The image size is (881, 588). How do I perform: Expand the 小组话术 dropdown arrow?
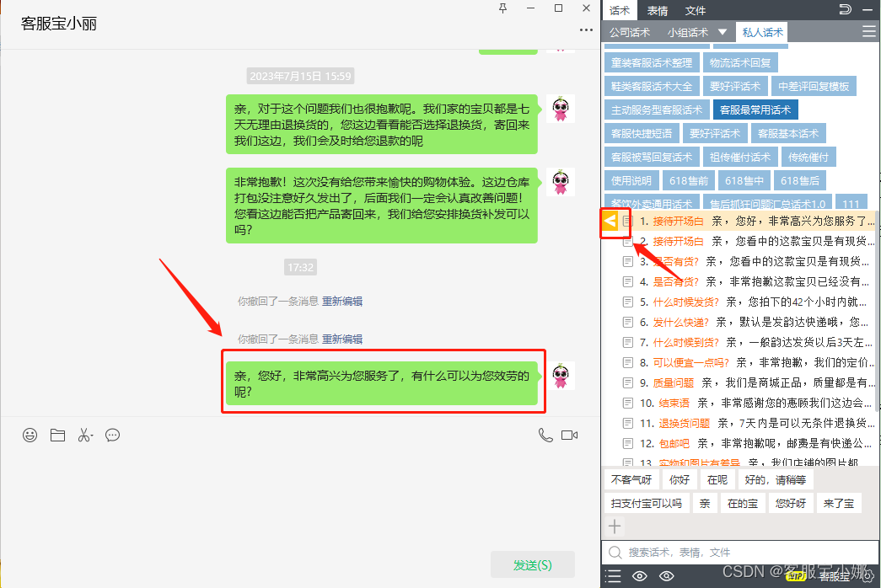click(723, 32)
